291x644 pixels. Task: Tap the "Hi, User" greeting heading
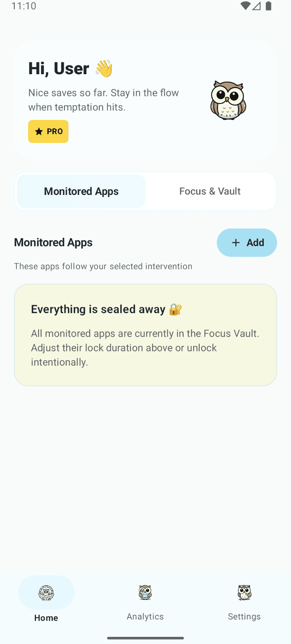pos(59,69)
